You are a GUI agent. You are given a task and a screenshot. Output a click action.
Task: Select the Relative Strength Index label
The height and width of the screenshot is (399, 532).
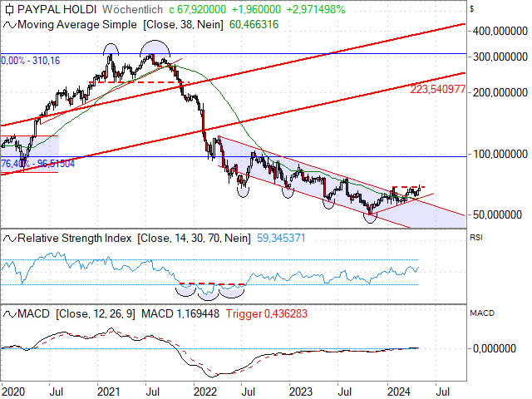pos(74,239)
